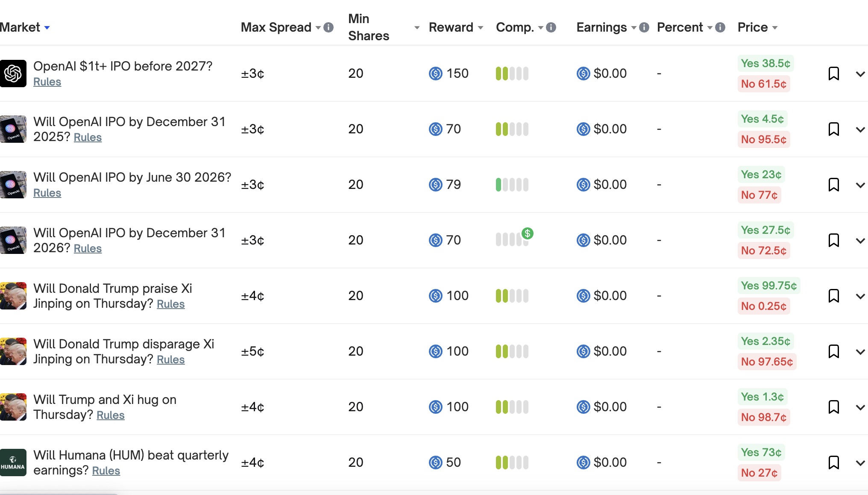
Task: Expand the Trump praise Xi Jinping row
Action: (860, 296)
